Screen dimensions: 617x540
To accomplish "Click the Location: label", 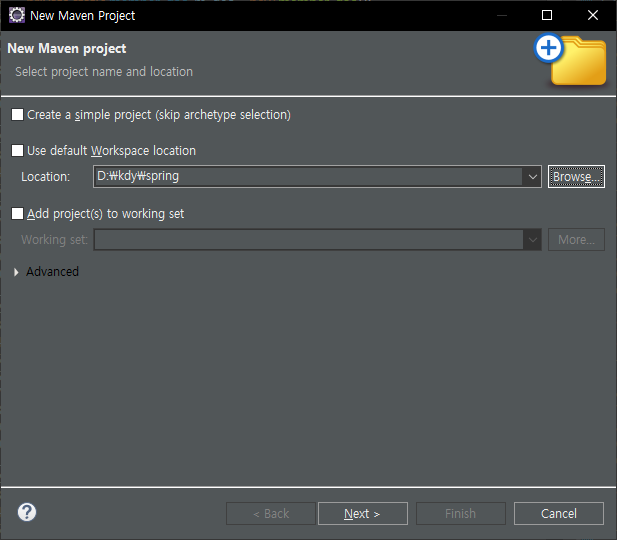I will [46, 177].
